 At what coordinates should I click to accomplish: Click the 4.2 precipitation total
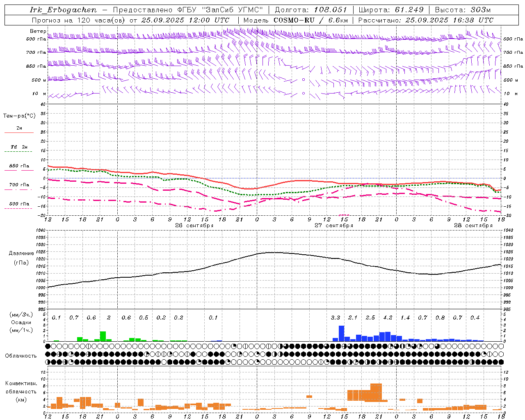point(388,317)
